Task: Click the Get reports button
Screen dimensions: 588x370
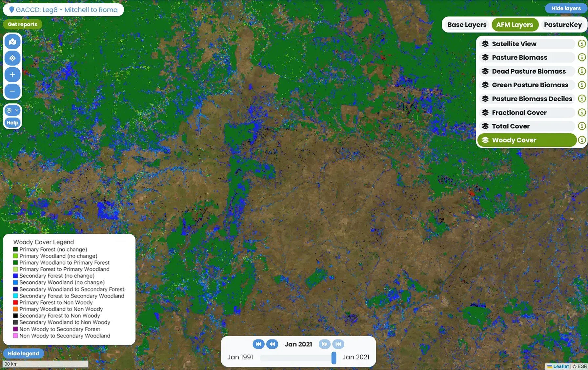Action: point(23,24)
